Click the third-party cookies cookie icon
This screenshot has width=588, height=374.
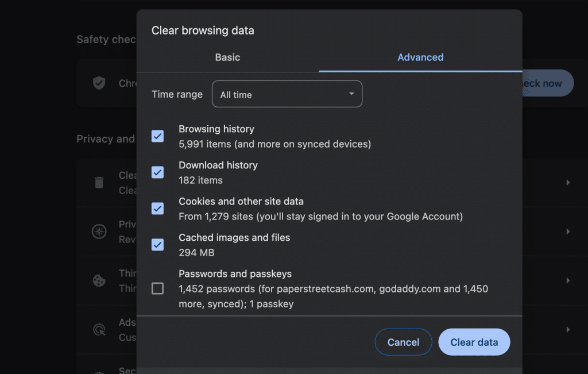point(99,280)
